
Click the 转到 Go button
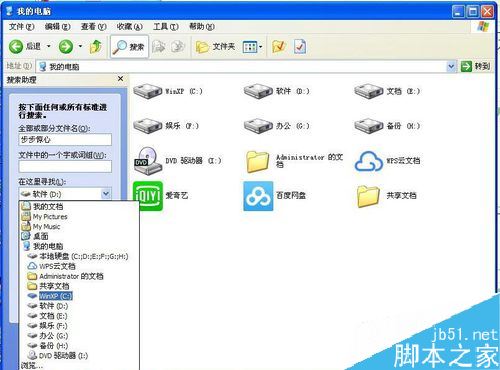(476, 66)
